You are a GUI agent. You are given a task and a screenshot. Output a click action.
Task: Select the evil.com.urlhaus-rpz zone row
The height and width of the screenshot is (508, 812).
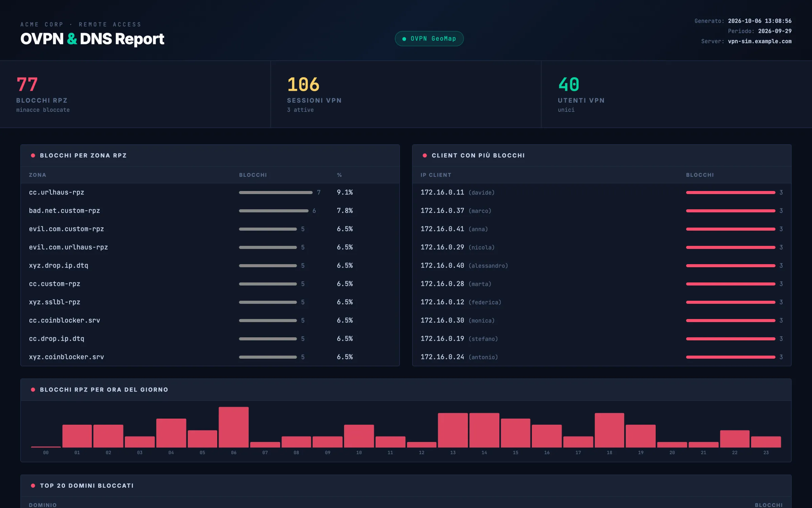pos(210,247)
